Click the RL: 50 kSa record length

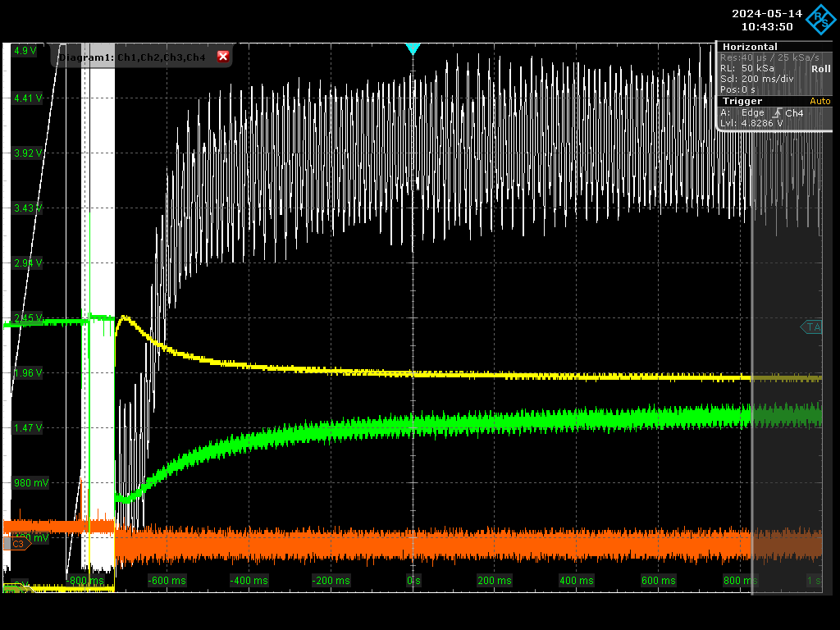click(746, 68)
